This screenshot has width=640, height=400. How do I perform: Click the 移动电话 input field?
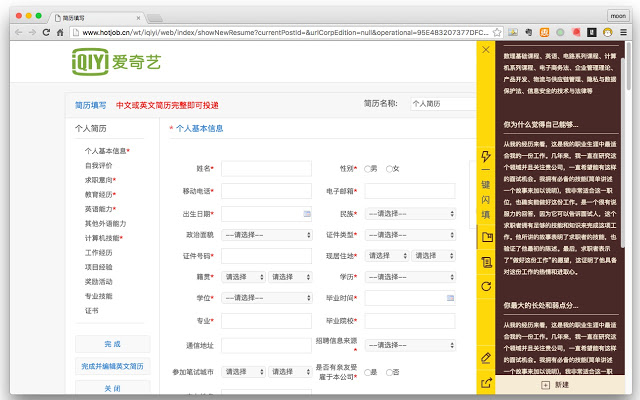click(x=267, y=191)
